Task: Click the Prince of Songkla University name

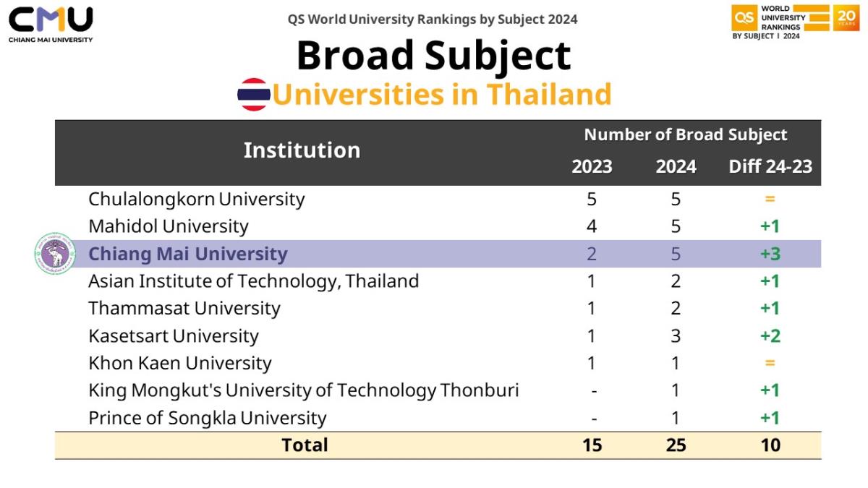Action: (208, 418)
